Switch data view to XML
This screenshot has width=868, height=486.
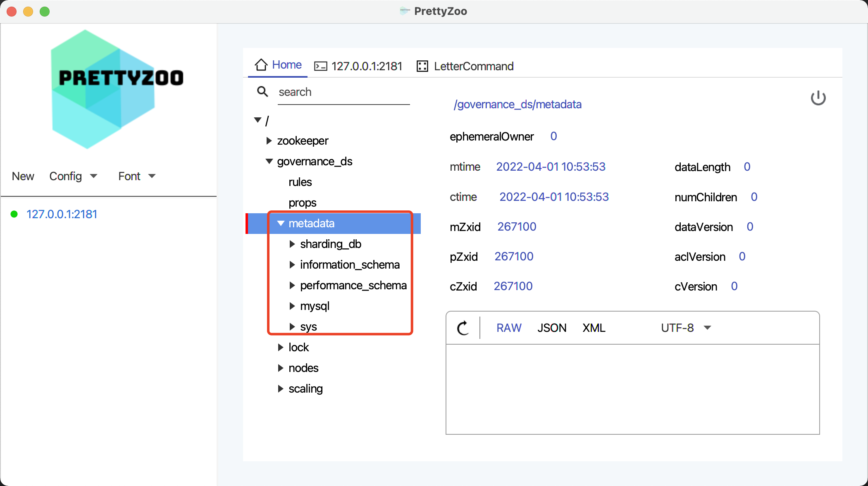(x=594, y=328)
